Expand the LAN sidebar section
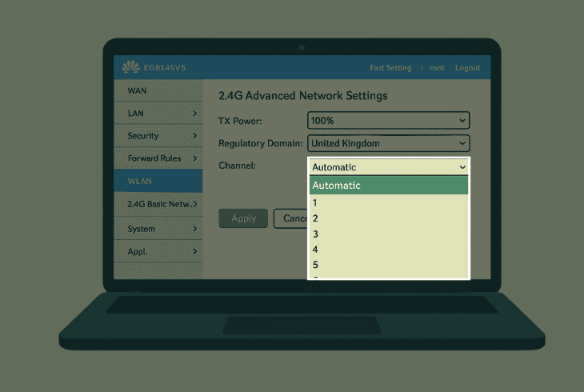Viewport: 584px width, 392px height. pyautogui.click(x=158, y=114)
